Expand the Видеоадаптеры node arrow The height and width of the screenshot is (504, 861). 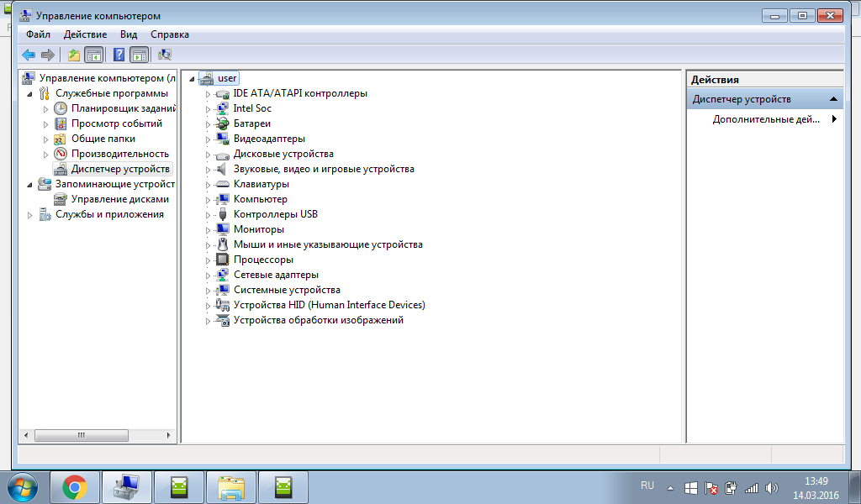click(209, 139)
